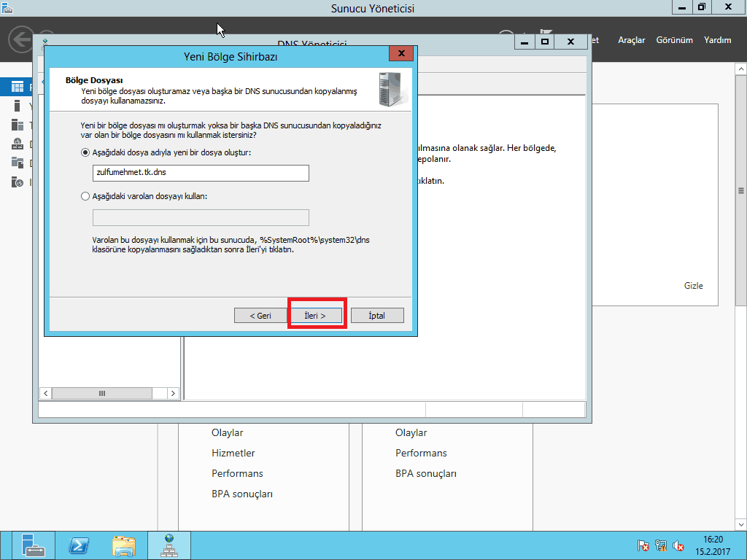Switch to DNS Manager taskbar icon
The image size is (747, 560).
coord(169,545)
